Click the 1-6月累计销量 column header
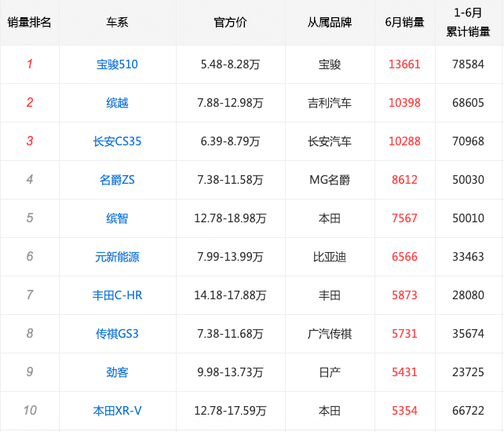504x432 pixels. coord(468,22)
